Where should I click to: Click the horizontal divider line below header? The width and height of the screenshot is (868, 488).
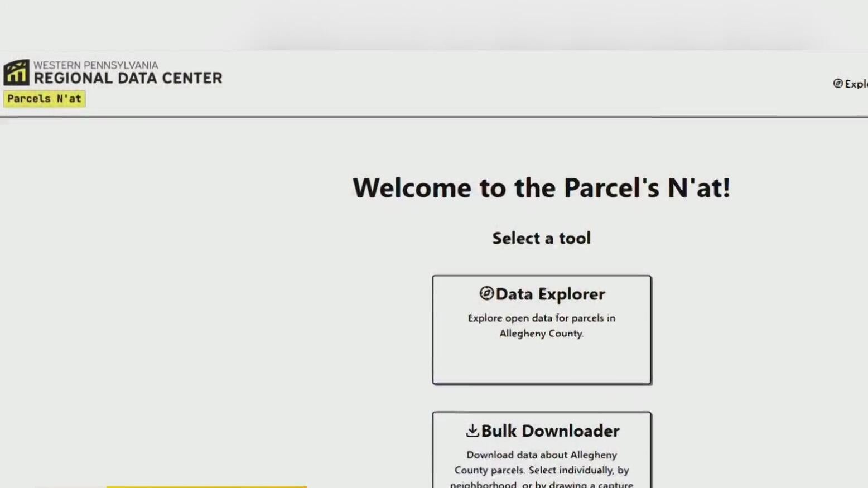[x=434, y=117]
